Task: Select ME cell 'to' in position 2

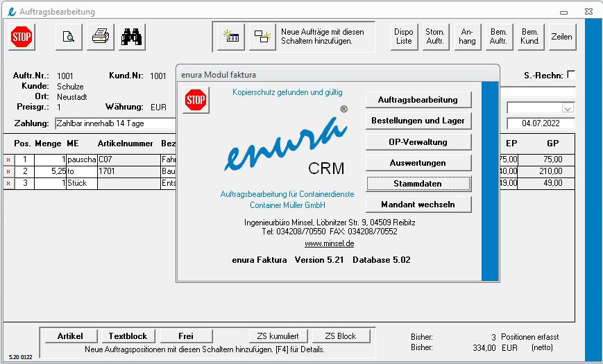Action: coord(82,171)
